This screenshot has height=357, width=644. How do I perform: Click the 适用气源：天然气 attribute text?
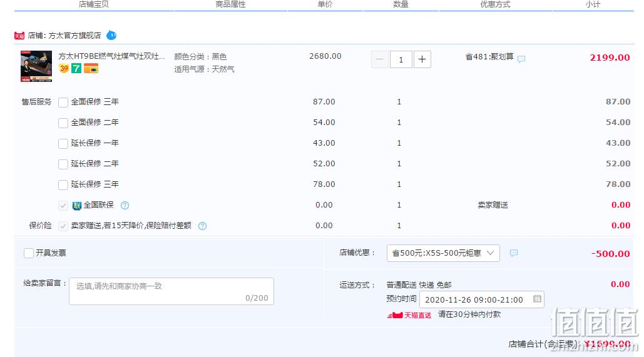pyautogui.click(x=204, y=69)
